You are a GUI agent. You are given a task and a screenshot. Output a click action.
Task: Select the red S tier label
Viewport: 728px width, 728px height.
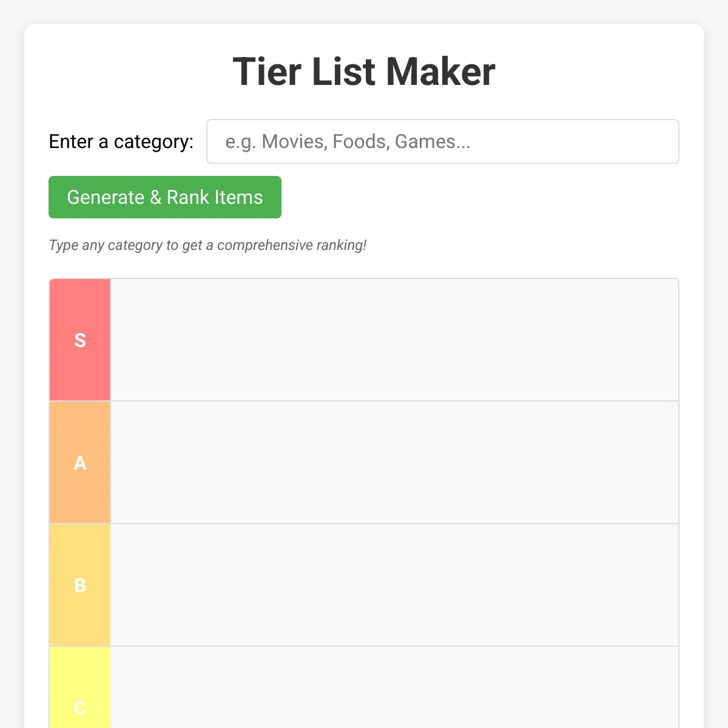tap(80, 340)
